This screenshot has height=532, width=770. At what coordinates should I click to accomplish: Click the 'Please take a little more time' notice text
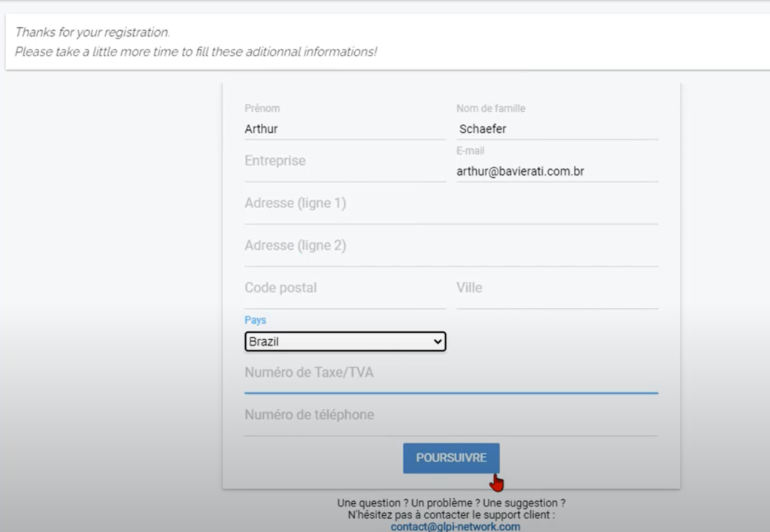coord(196,52)
